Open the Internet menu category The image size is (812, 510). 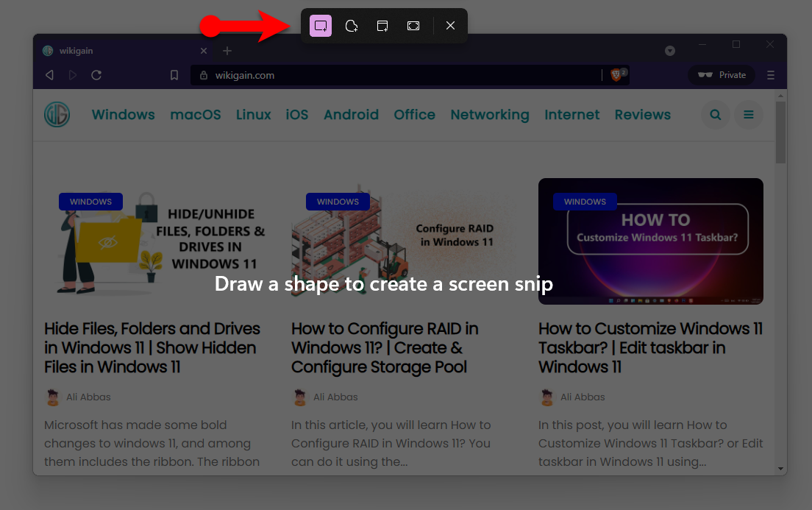click(x=571, y=115)
